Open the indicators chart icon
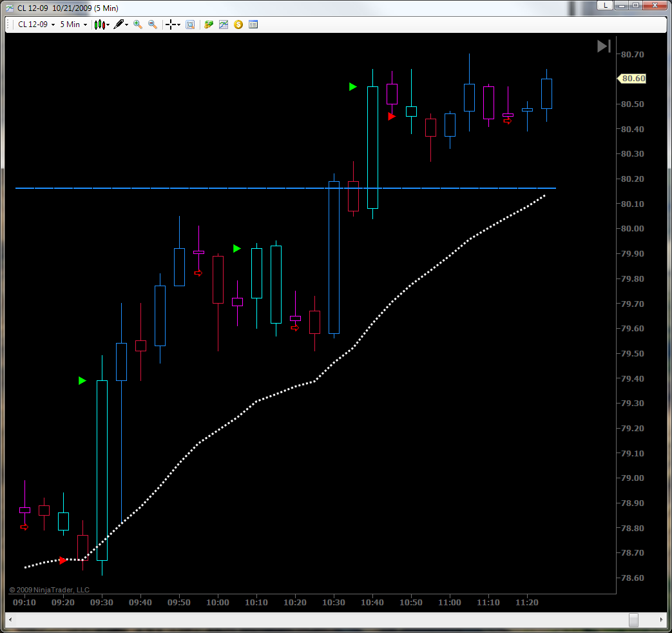This screenshot has width=672, height=633. tap(224, 24)
